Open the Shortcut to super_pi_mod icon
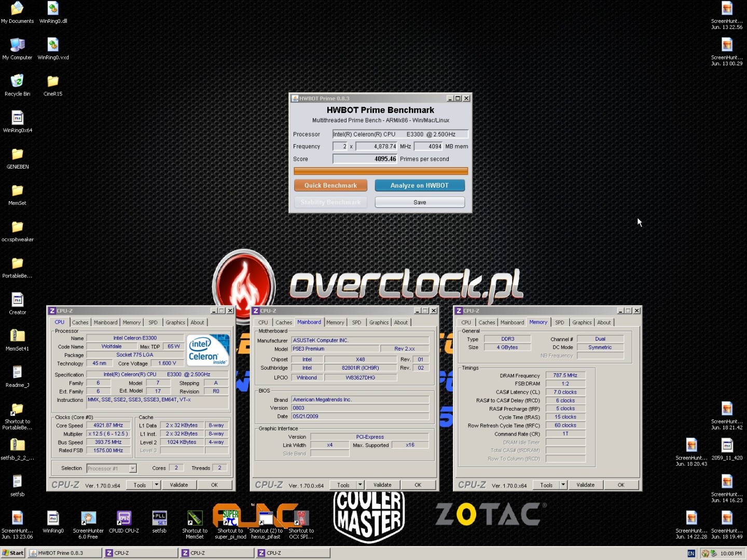Image resolution: width=747 pixels, height=560 pixels. 230,525
